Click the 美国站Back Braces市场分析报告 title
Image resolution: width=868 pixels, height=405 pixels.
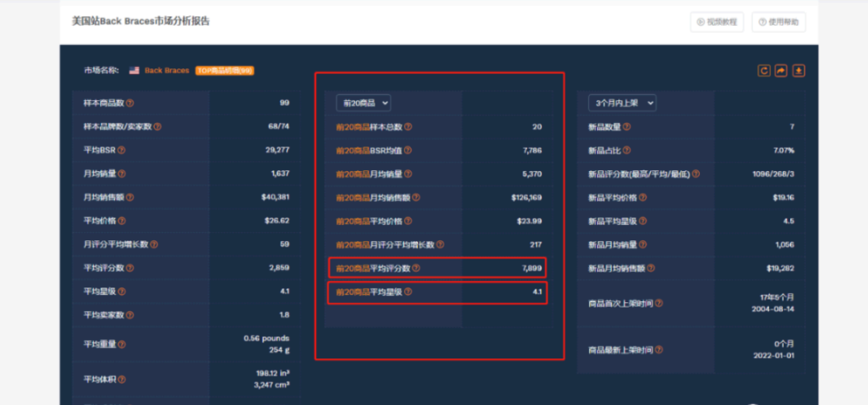[x=141, y=22]
